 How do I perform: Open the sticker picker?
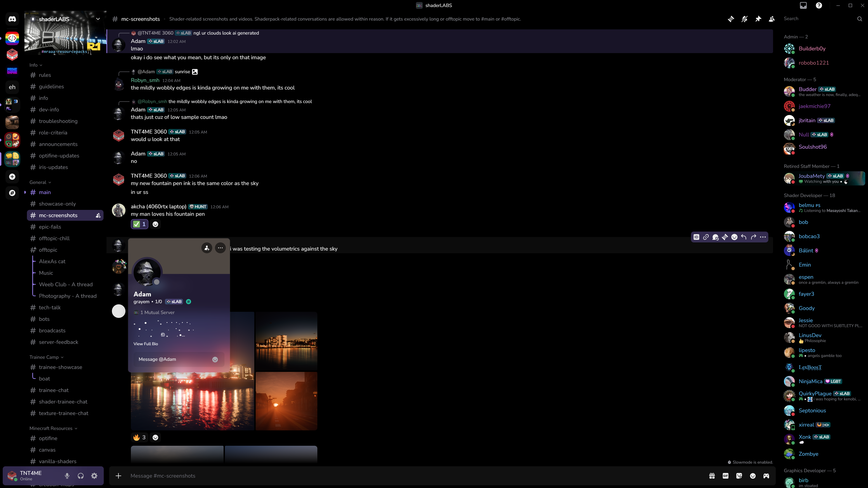point(739,476)
